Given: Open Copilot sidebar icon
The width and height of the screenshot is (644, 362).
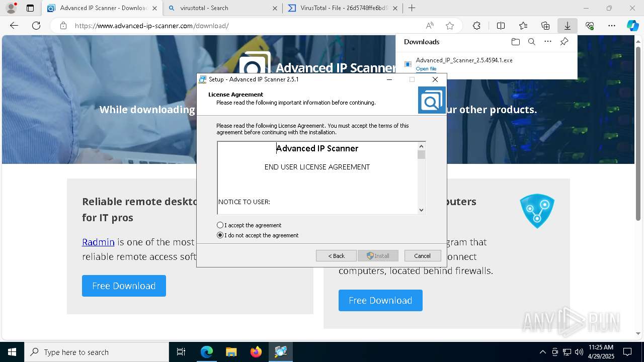Looking at the screenshot, I should coord(632,26).
